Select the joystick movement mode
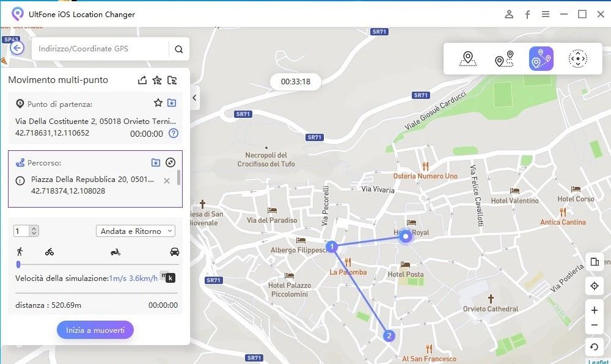611x364 pixels. pyautogui.click(x=577, y=59)
